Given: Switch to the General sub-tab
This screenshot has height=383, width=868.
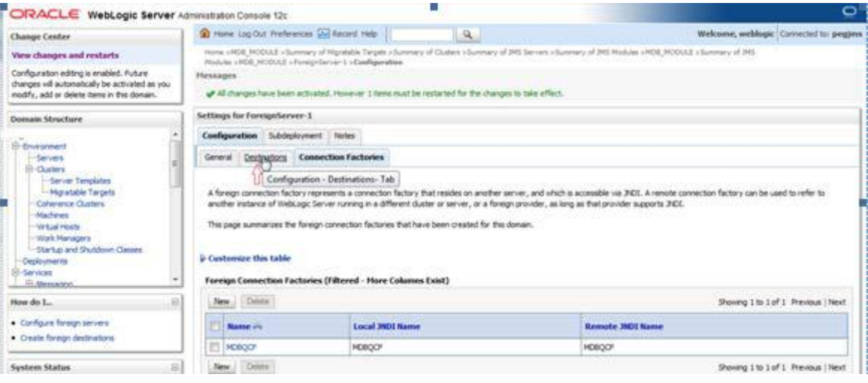Looking at the screenshot, I should pyautogui.click(x=218, y=157).
